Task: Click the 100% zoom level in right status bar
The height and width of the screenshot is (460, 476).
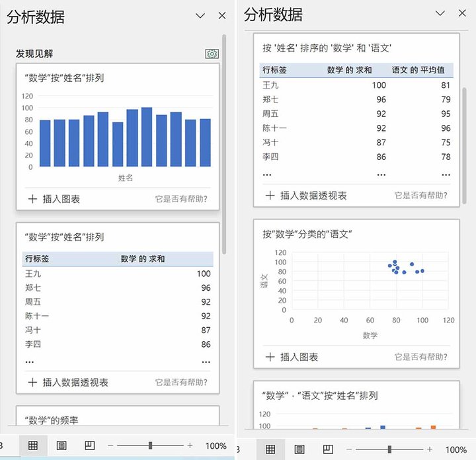Action: (456, 449)
